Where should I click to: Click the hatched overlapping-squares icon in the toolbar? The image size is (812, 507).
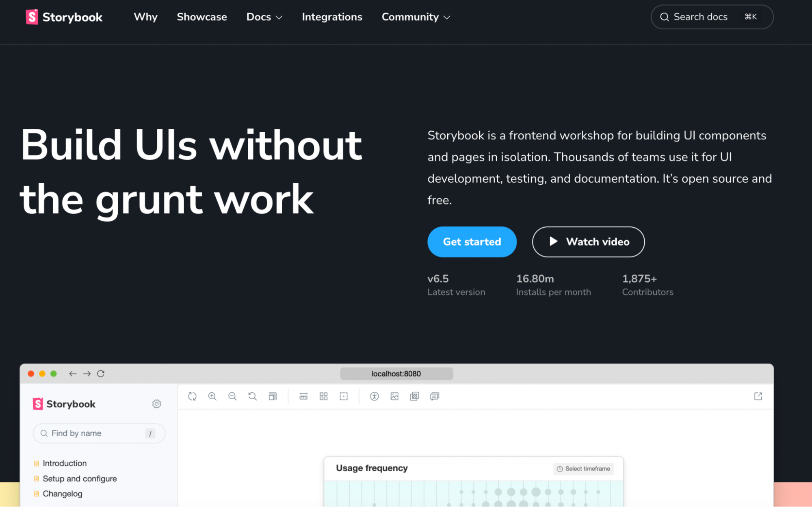(x=415, y=396)
